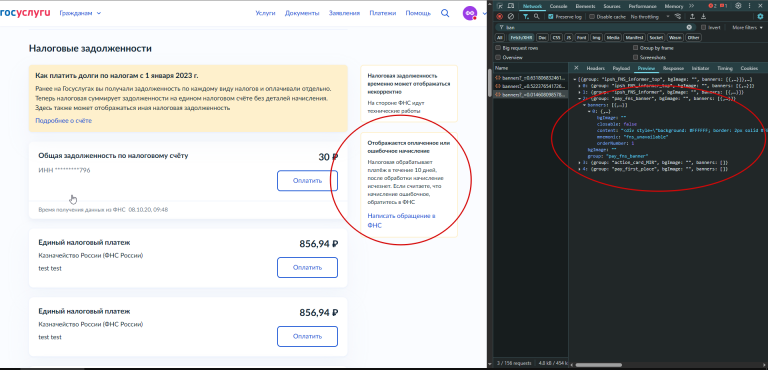Click the issues counter showing 1

coord(723,6)
